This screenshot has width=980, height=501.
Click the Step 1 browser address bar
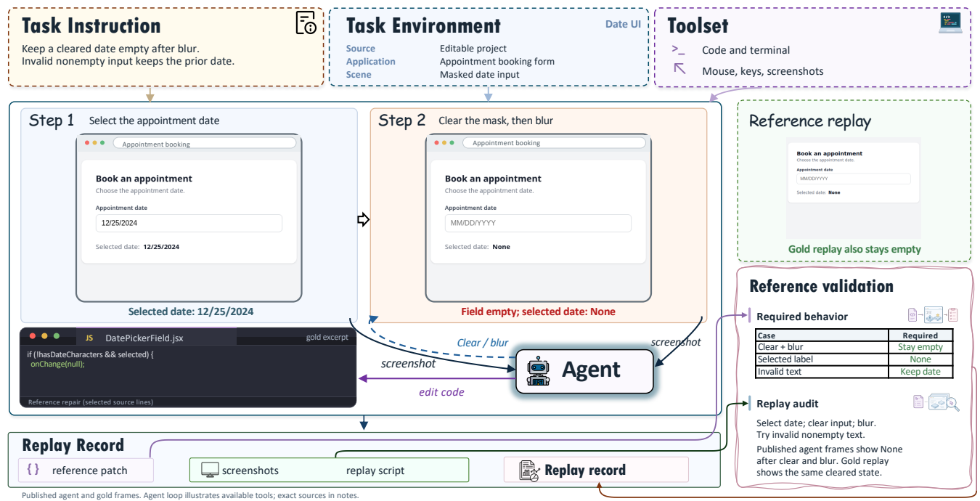[x=204, y=143]
